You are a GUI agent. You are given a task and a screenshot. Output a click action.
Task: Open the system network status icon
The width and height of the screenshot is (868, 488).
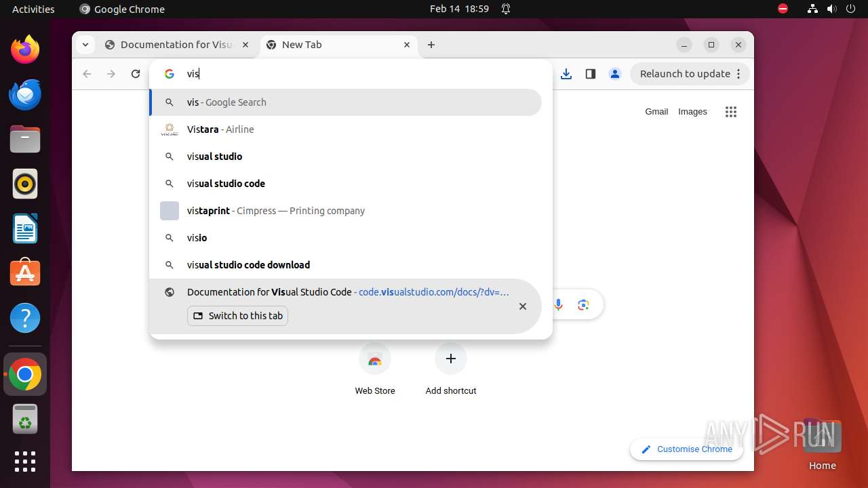point(812,9)
